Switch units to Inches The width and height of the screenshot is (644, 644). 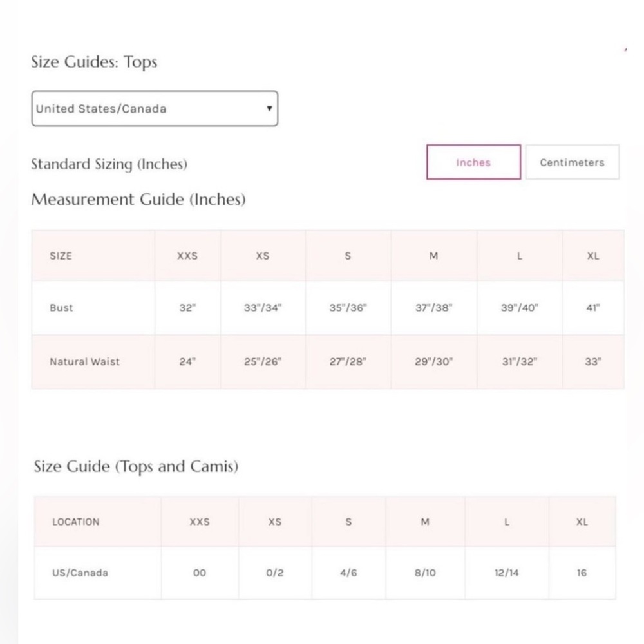473,162
